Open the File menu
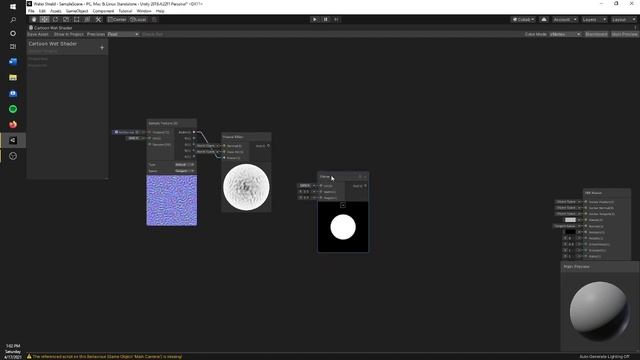 [x=31, y=11]
